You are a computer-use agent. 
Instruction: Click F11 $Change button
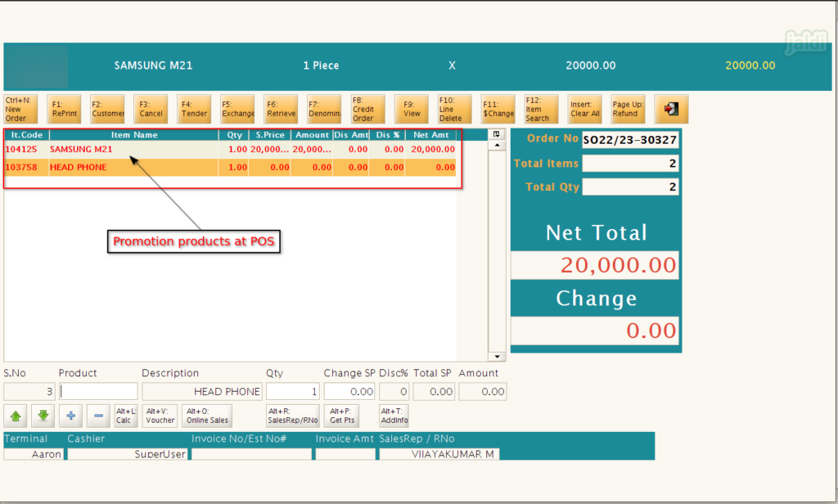tap(498, 109)
